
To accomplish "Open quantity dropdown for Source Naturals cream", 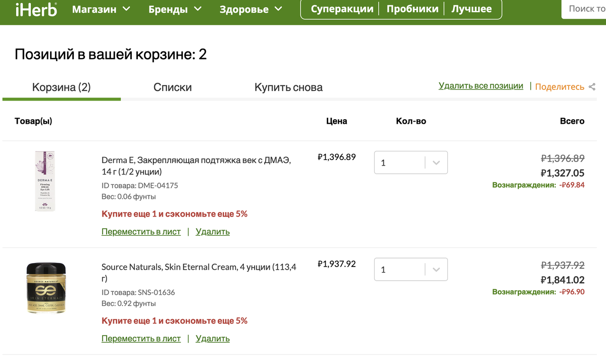I will click(x=411, y=270).
